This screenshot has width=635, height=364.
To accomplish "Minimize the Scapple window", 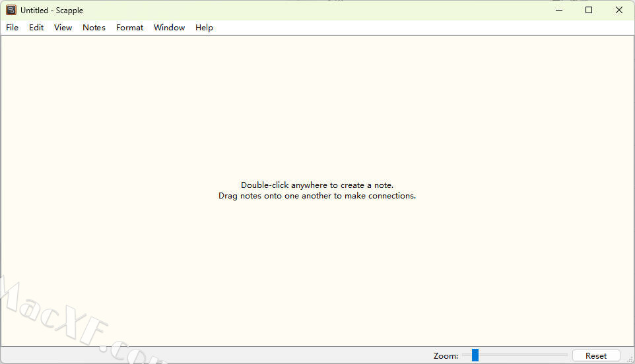I will click(558, 10).
